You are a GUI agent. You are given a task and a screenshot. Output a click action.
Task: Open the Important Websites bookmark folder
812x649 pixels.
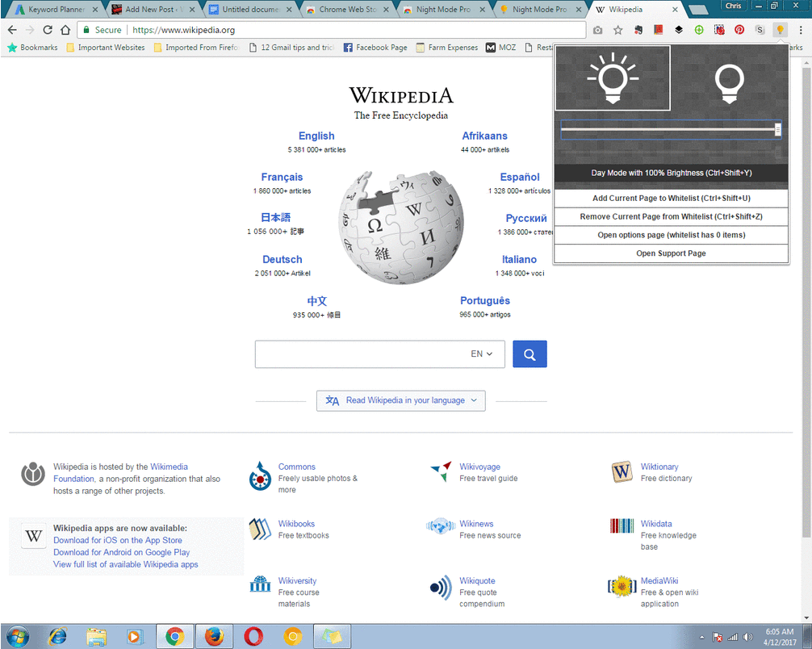click(106, 47)
